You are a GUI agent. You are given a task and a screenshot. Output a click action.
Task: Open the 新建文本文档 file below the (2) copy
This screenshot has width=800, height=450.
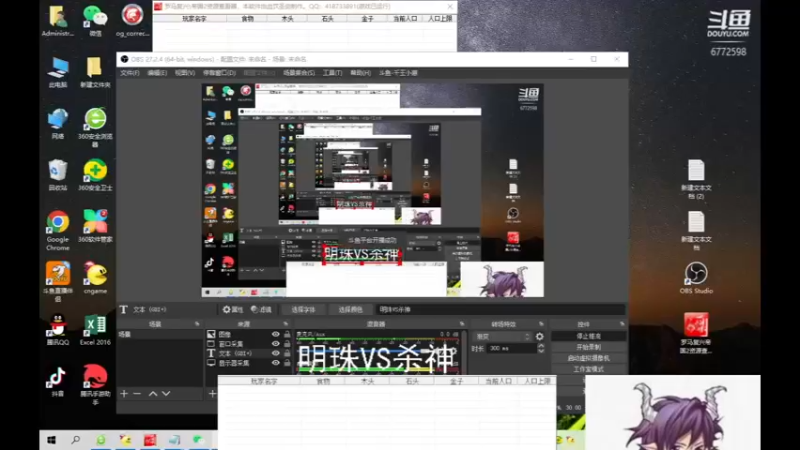point(696,230)
